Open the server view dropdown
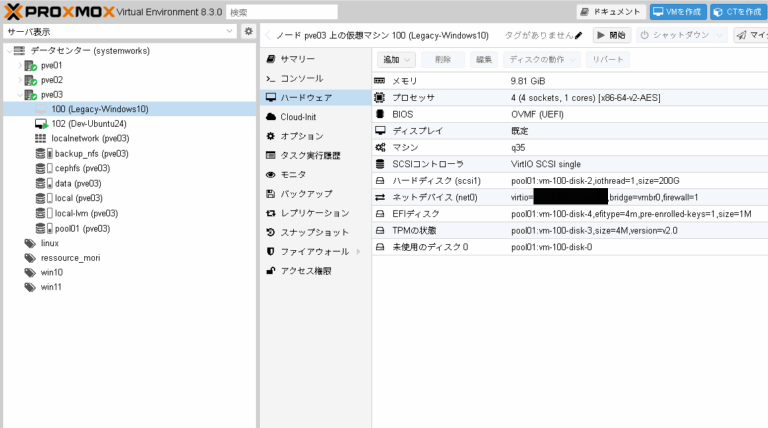Image resolution: width=768 pixels, height=428 pixels. click(229, 31)
